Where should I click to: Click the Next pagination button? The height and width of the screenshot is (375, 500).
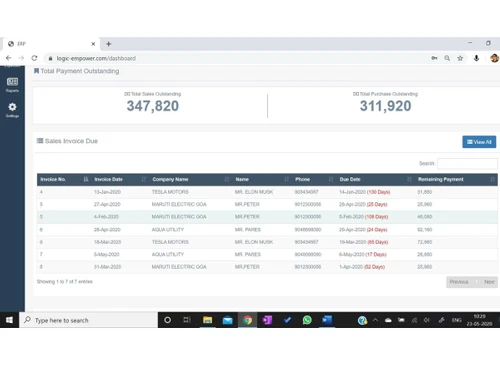(x=489, y=282)
